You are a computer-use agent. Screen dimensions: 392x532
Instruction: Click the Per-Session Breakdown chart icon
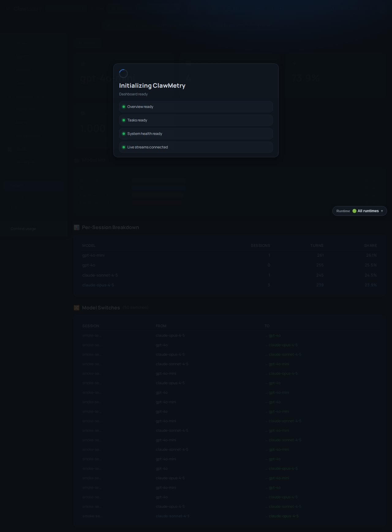(x=77, y=227)
